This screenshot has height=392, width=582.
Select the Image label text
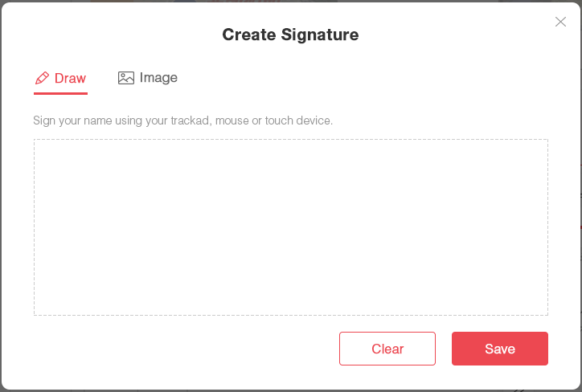click(x=158, y=78)
